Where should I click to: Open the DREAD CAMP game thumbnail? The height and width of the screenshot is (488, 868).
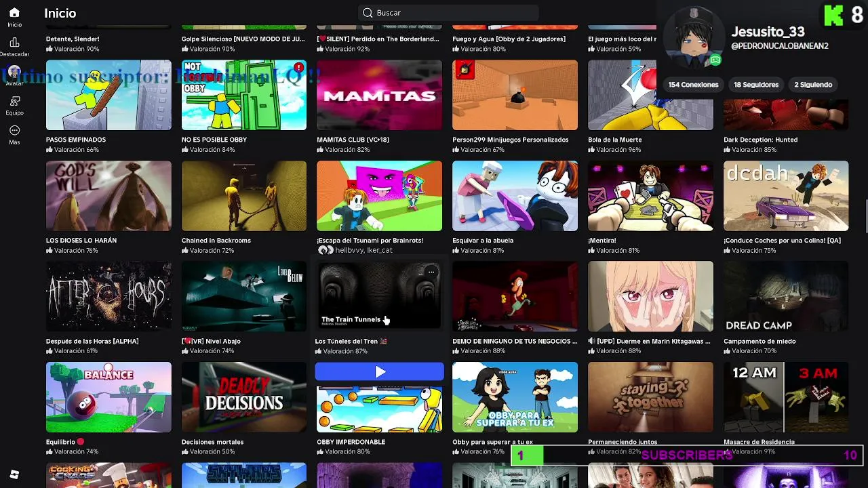click(786, 296)
